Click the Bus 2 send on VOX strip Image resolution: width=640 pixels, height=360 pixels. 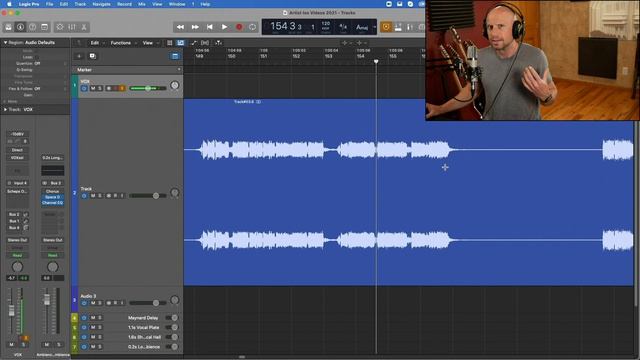point(14,214)
